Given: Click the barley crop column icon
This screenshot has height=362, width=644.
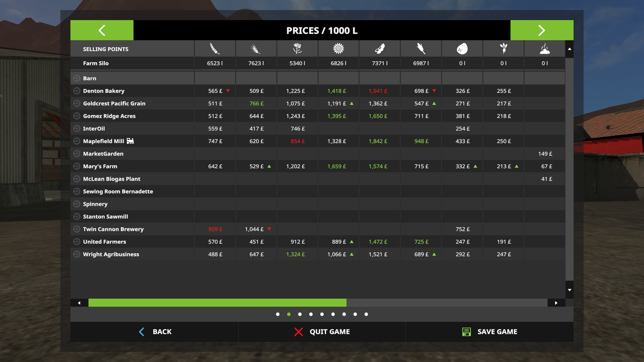Looking at the screenshot, I should point(256,49).
